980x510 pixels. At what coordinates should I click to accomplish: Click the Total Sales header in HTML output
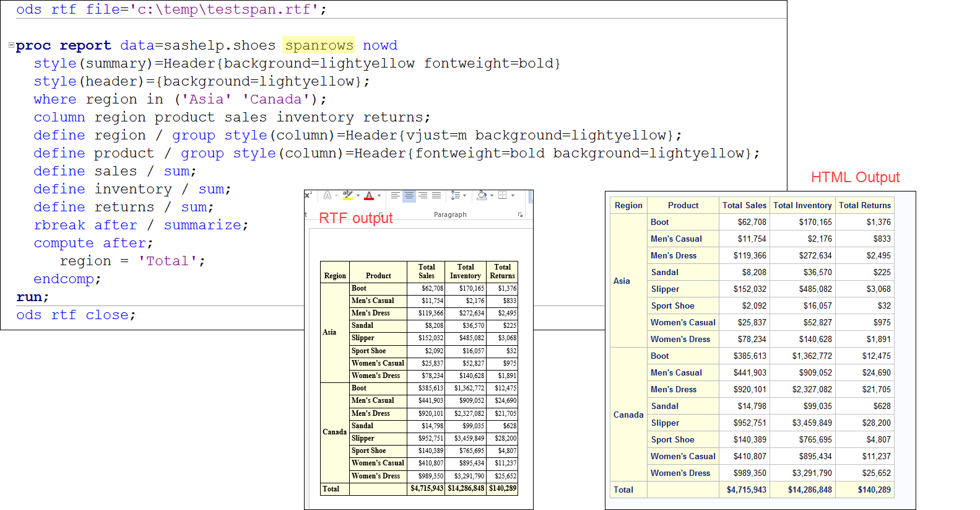click(744, 205)
